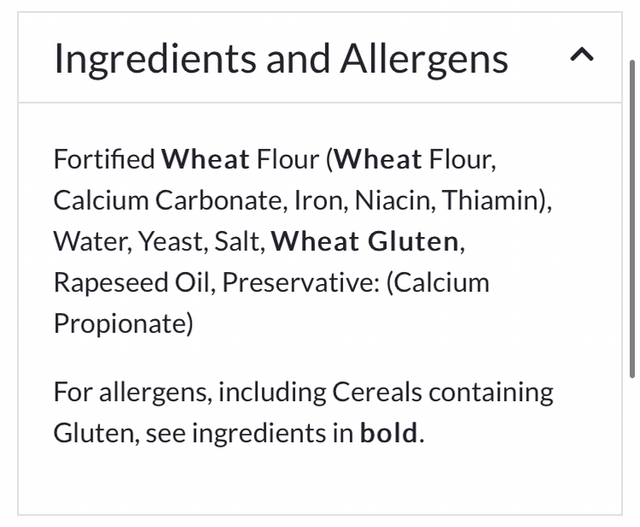Screen dimensions: 640x527
Task: Click the word Yeast
Action: click(169, 241)
